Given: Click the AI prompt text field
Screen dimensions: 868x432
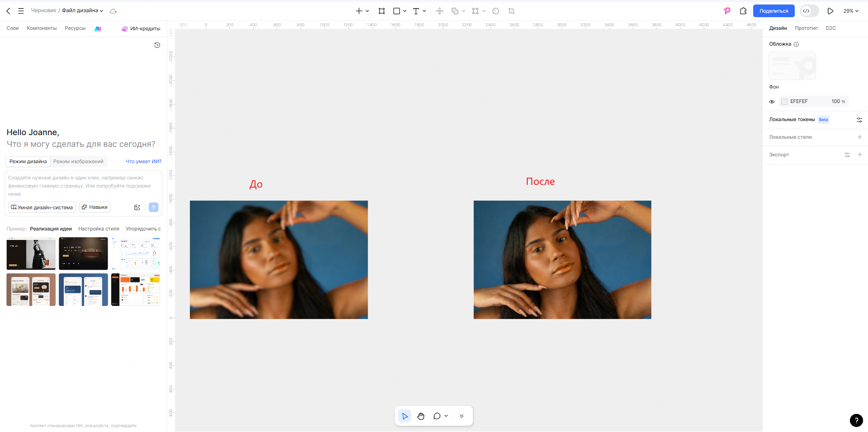Looking at the screenshot, I should [x=83, y=186].
